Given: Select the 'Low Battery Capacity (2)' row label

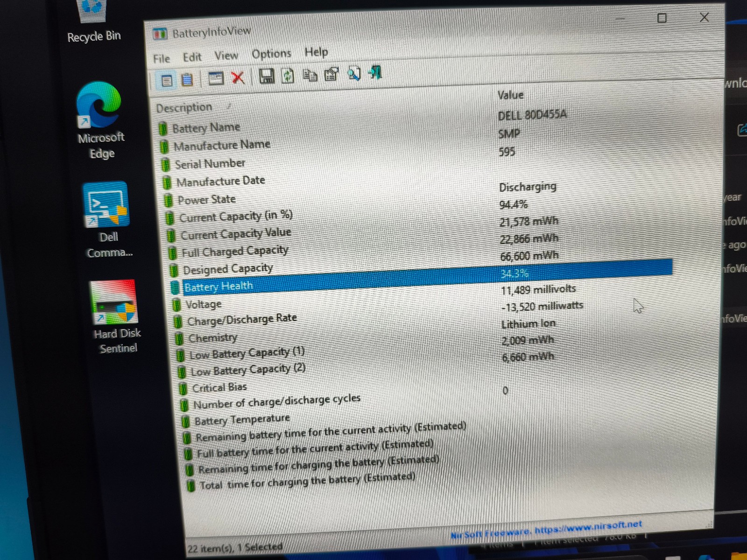Looking at the screenshot, I should click(x=248, y=371).
